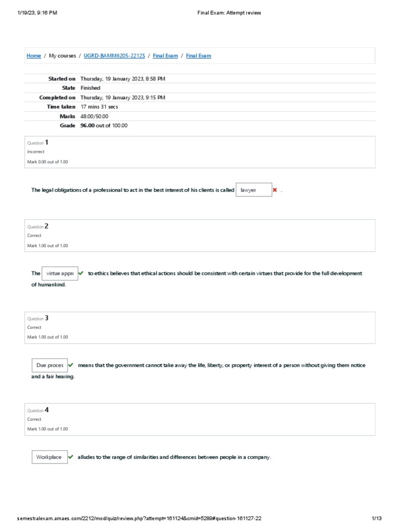The width and height of the screenshot is (399, 532).
Task: Click the red incorrect X icon
Action: (275, 190)
